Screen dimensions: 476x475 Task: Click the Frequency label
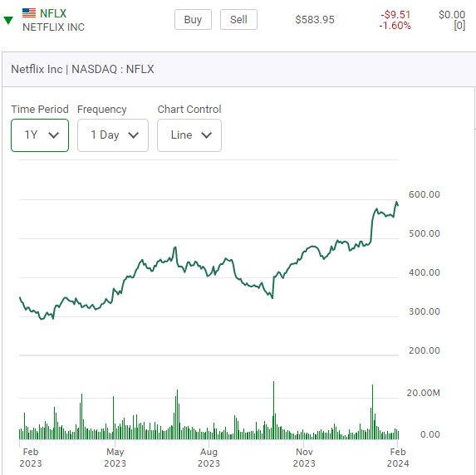point(102,110)
